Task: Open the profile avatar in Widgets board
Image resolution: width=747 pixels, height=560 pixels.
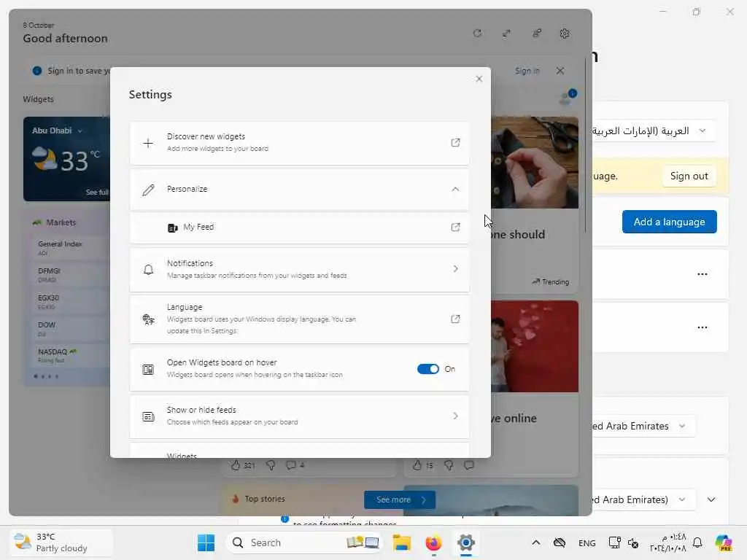Action: (x=567, y=98)
